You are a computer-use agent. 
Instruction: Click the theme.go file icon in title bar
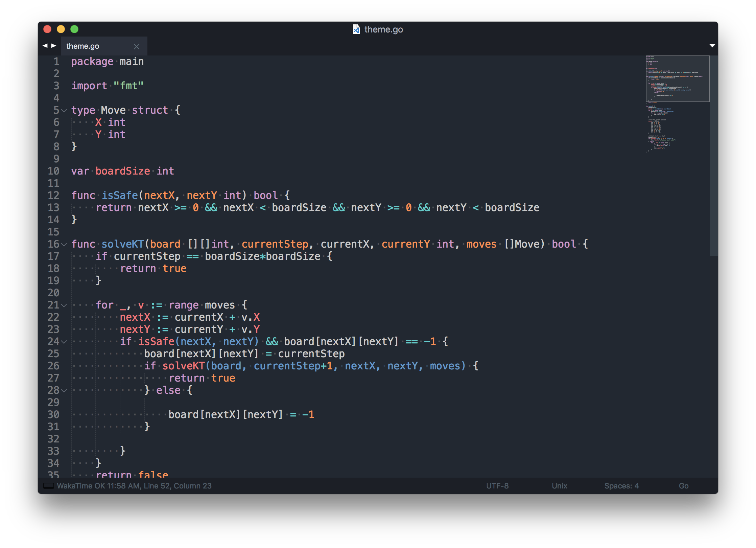tap(356, 29)
